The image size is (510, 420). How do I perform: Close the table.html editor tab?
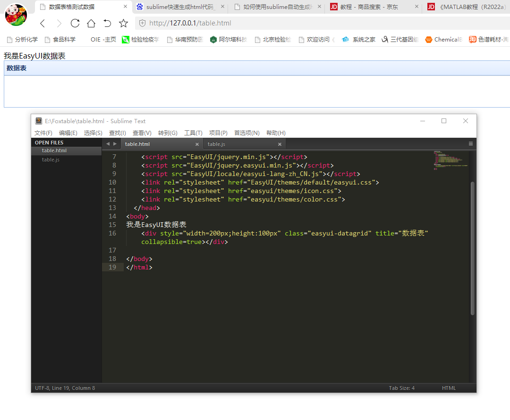point(197,144)
